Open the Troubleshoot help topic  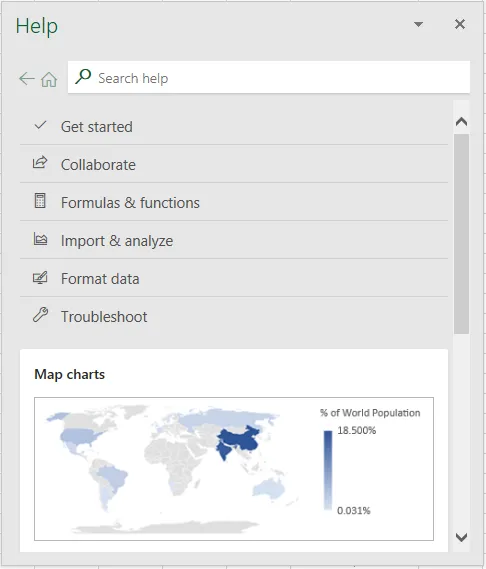pos(234,316)
